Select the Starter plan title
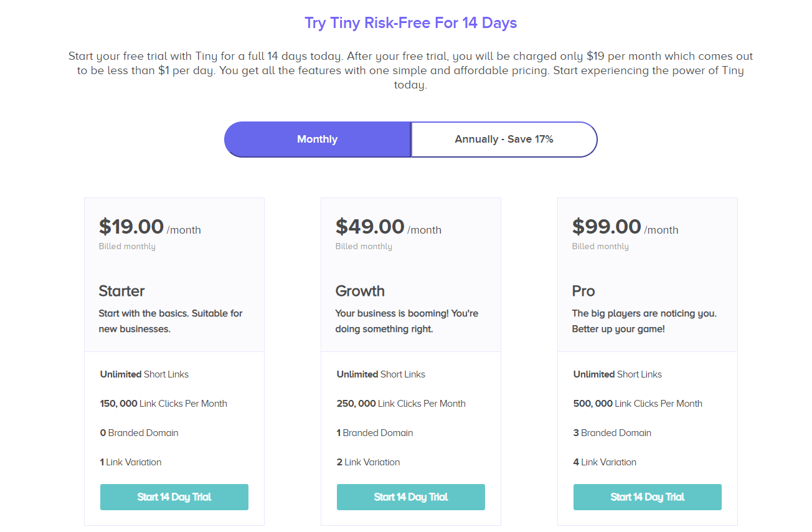 (x=121, y=291)
